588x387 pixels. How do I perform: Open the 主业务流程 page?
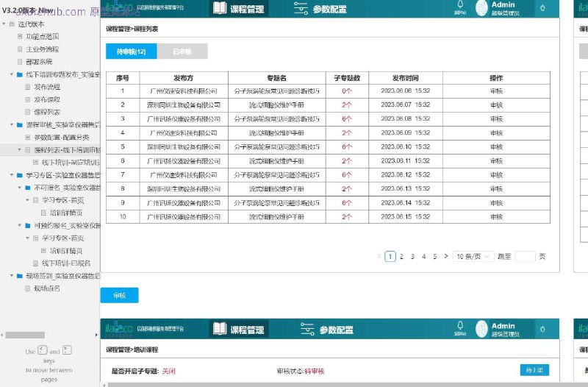click(x=43, y=49)
